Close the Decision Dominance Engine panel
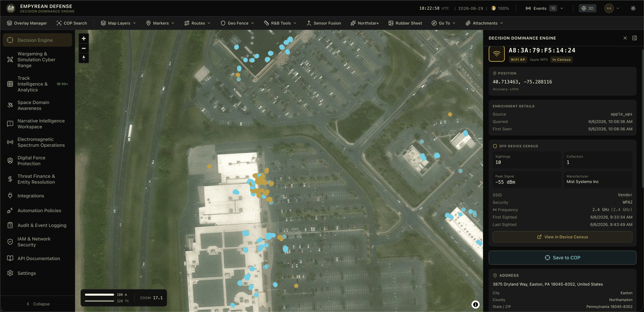The height and width of the screenshot is (312, 644). coord(625,38)
